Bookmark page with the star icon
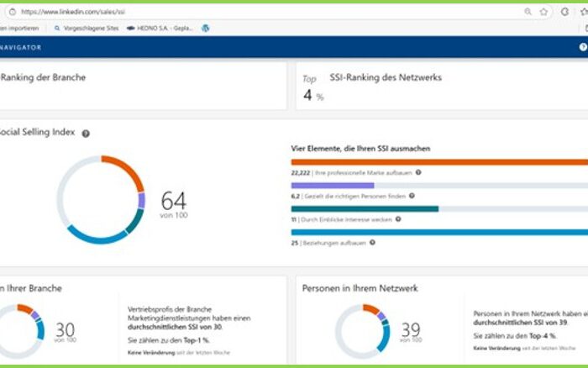This screenshot has width=588, height=368. (x=544, y=12)
